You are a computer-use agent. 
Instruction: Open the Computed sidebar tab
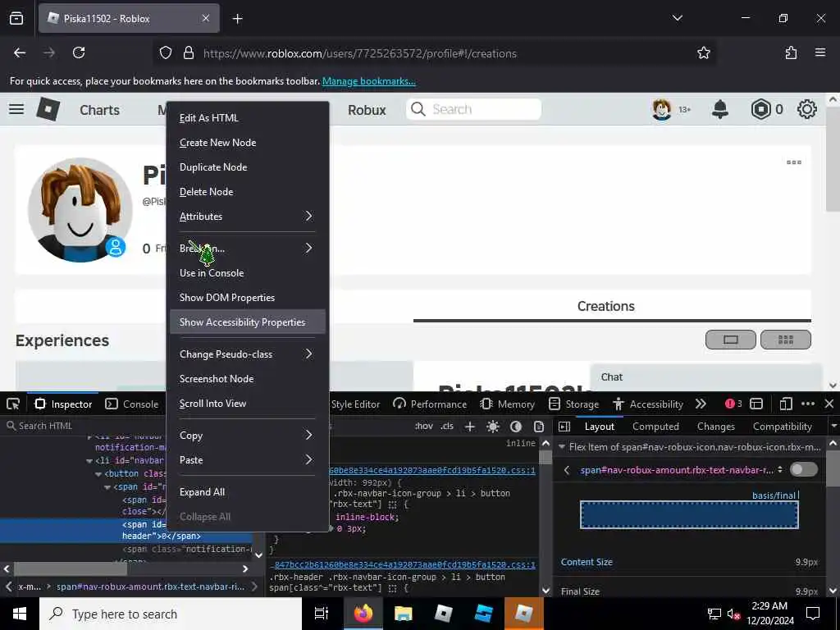pos(655,427)
